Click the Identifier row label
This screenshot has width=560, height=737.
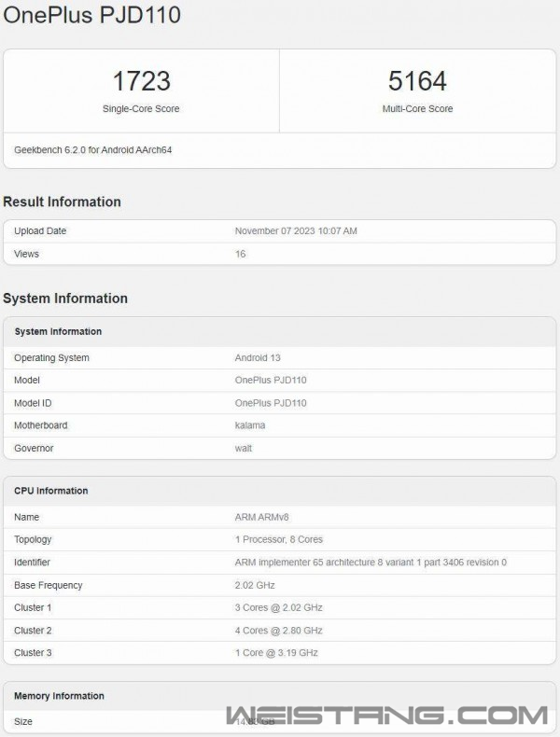[32, 563]
